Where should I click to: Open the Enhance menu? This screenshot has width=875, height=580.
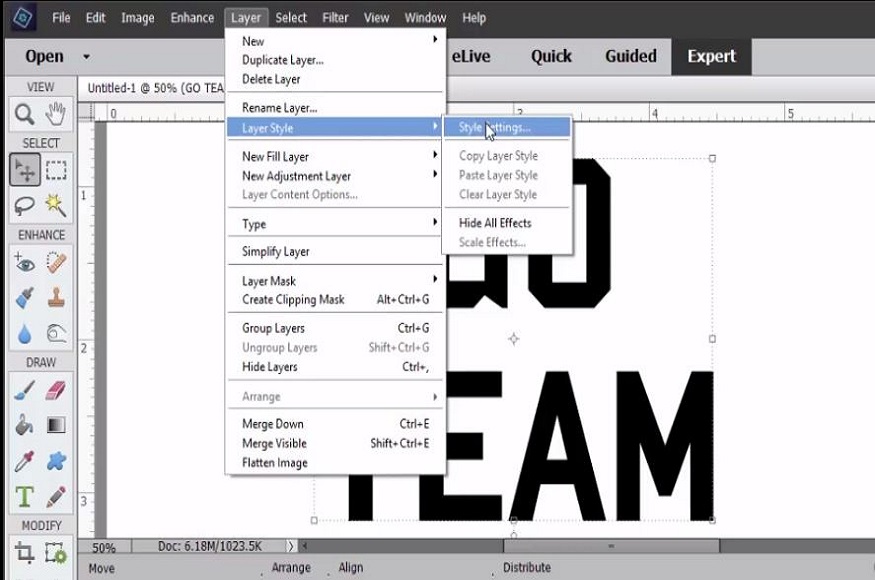coord(192,18)
